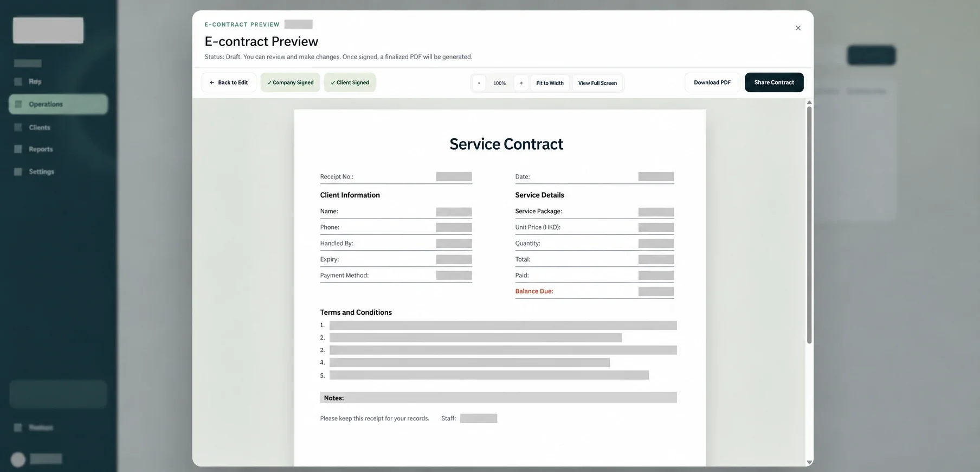Click the scrollbar down arrow
This screenshot has width=980, height=472.
(x=809, y=462)
